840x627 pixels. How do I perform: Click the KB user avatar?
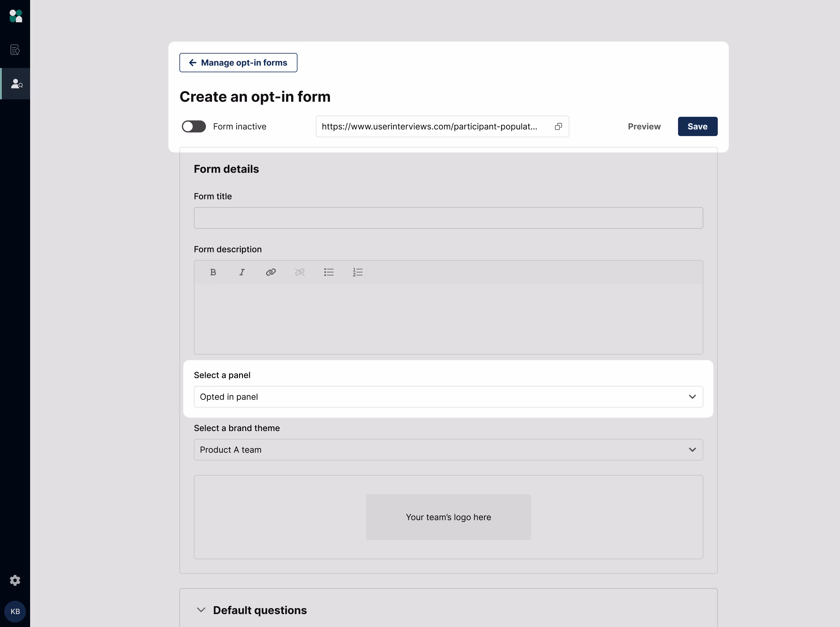click(x=15, y=611)
